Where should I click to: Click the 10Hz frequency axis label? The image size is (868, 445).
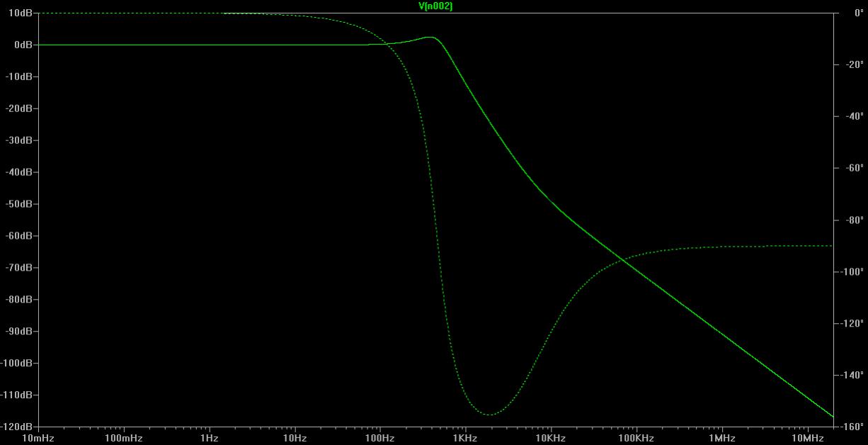tap(295, 439)
